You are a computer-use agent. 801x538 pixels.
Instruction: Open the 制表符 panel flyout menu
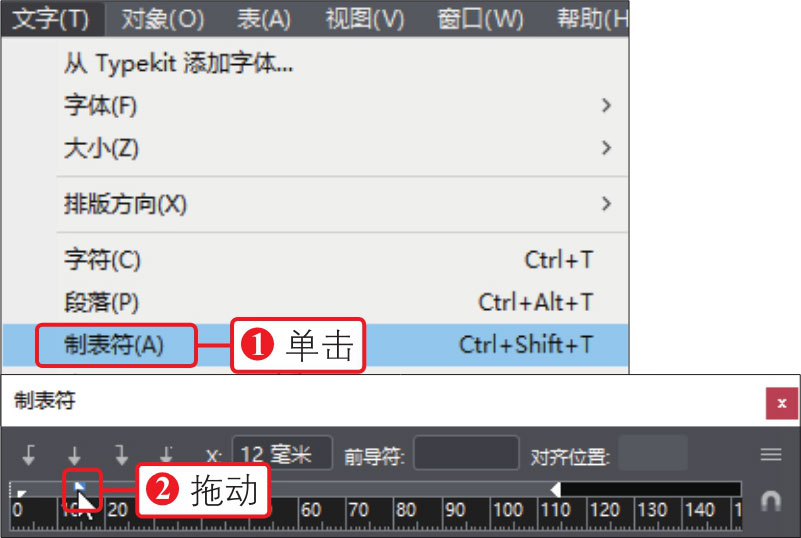click(x=770, y=455)
